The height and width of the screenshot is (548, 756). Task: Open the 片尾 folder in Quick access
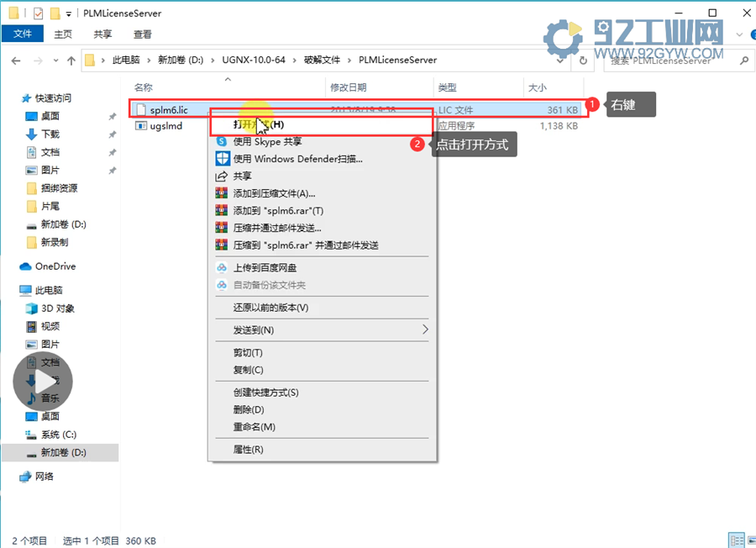point(50,207)
